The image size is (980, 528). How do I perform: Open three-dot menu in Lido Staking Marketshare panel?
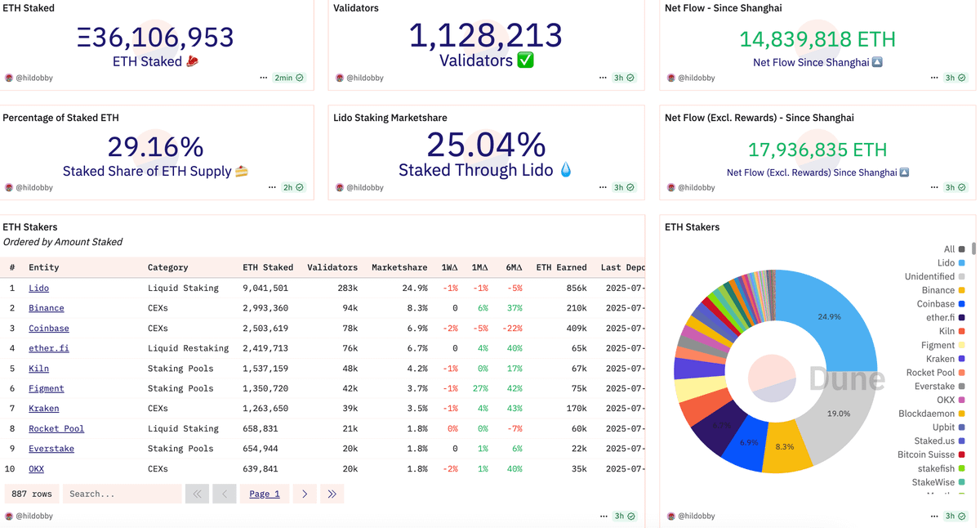pyautogui.click(x=603, y=187)
